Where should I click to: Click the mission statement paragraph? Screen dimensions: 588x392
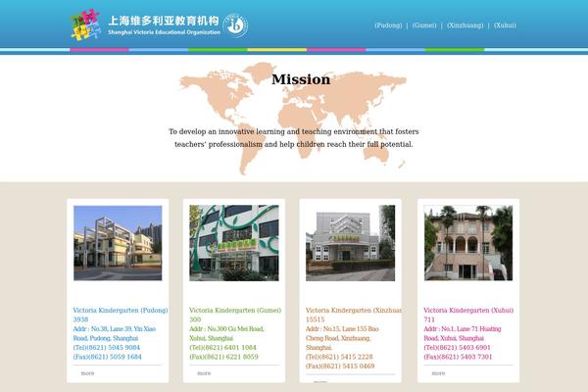click(x=294, y=137)
